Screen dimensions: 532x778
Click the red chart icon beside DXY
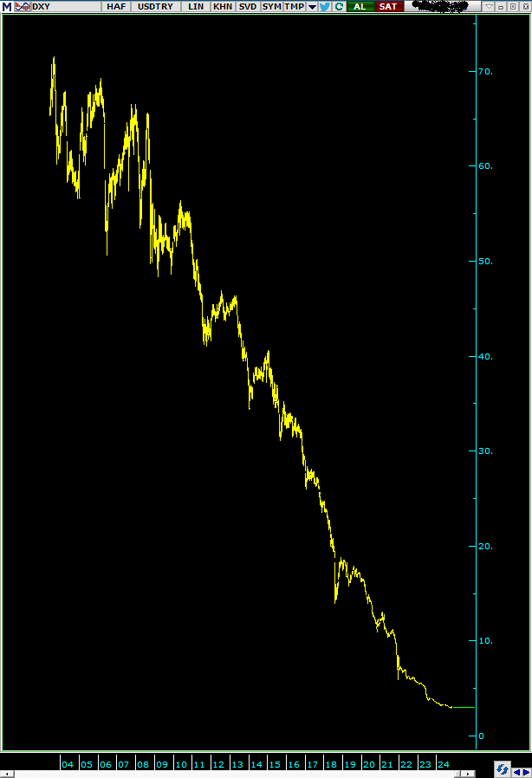click(x=23, y=6)
